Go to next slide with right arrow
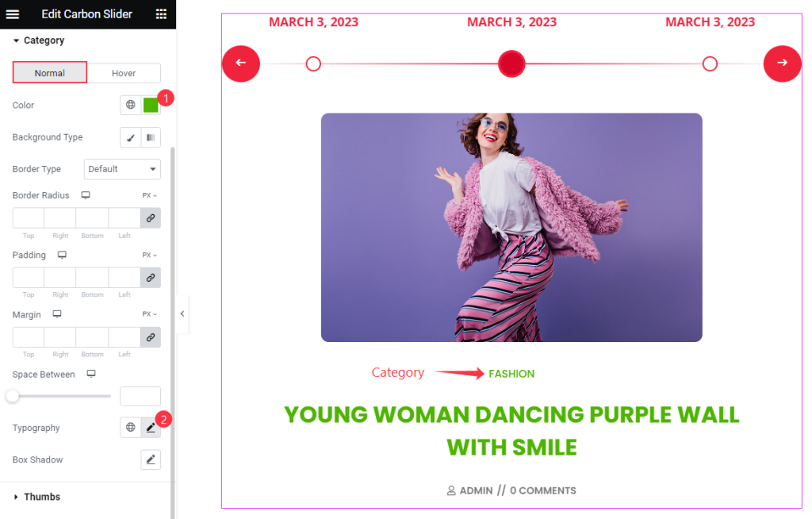The height and width of the screenshot is (519, 812). (x=782, y=63)
